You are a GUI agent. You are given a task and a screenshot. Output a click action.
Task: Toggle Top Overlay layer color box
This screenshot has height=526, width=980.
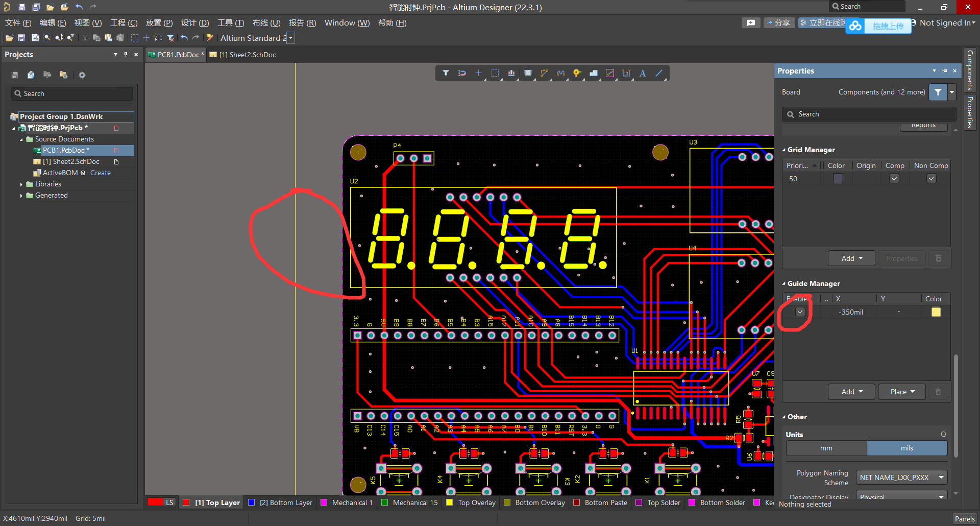(x=449, y=503)
